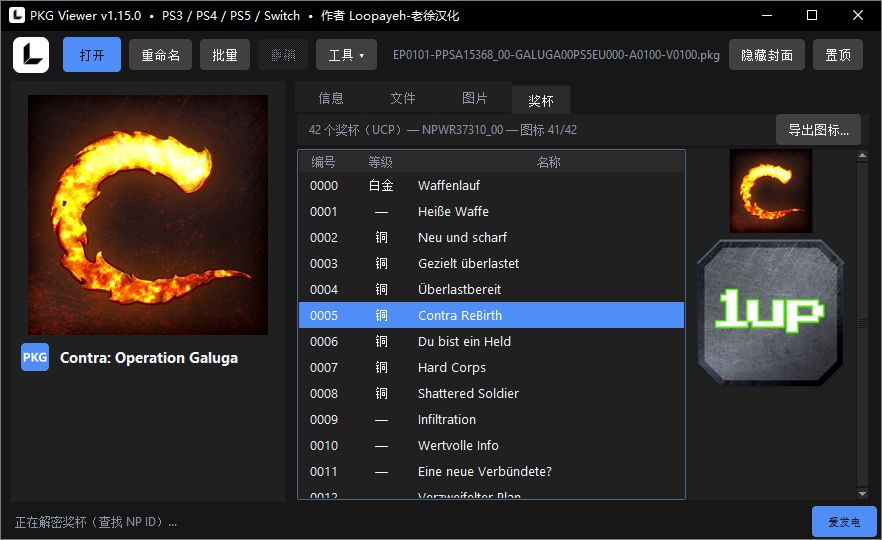The image size is (882, 540).
Task: Minimize the PKG Viewer window
Action: click(767, 15)
